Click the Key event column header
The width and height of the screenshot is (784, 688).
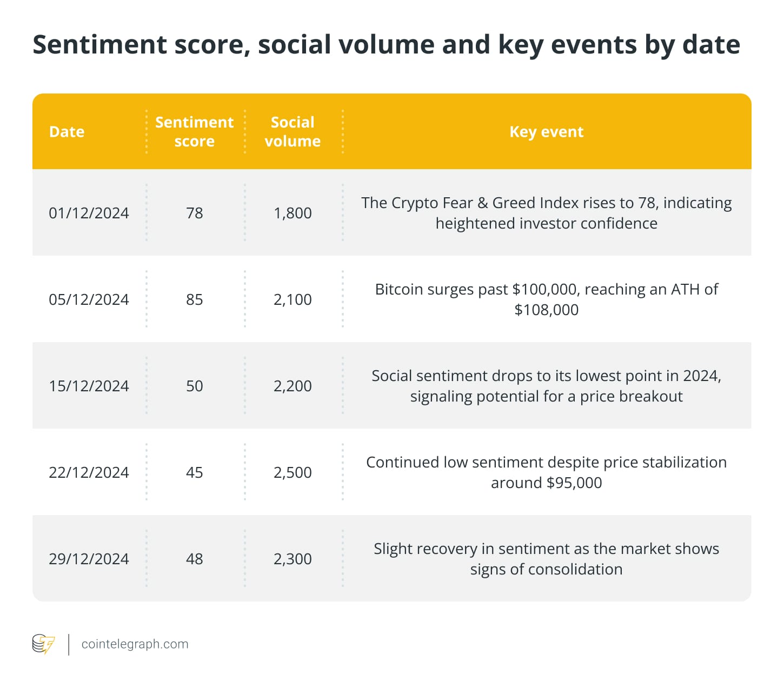[546, 132]
